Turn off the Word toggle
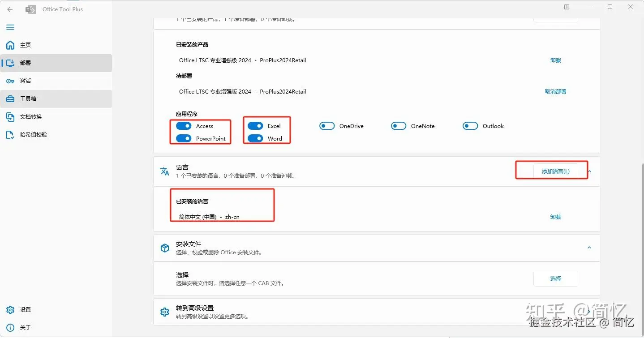 [255, 138]
